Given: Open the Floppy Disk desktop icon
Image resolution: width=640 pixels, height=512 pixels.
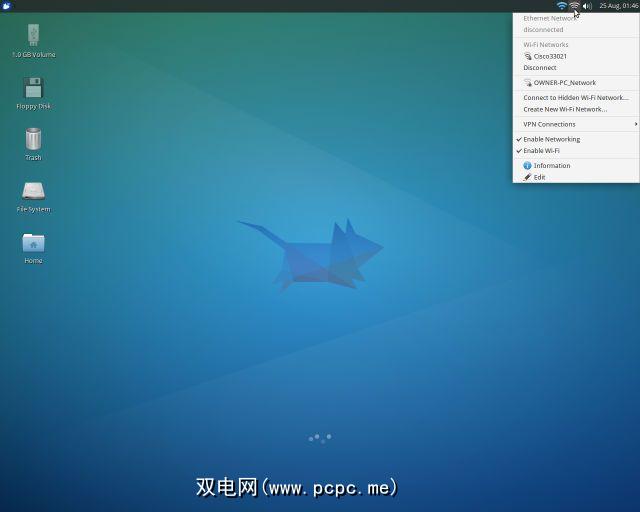Looking at the screenshot, I should pos(33,89).
